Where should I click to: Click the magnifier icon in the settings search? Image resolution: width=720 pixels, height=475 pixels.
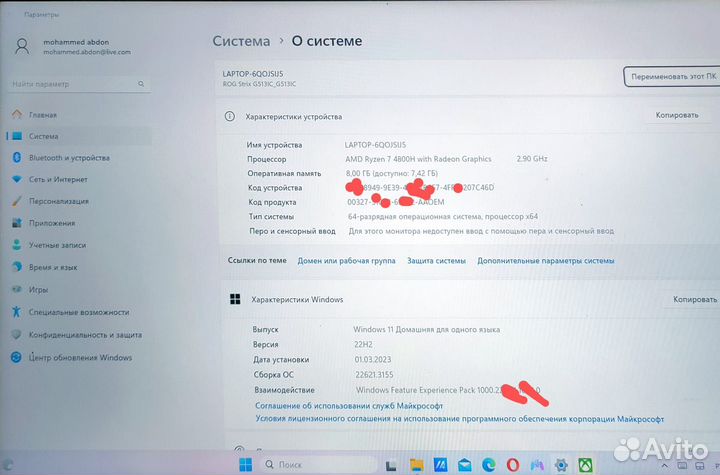coord(141,84)
